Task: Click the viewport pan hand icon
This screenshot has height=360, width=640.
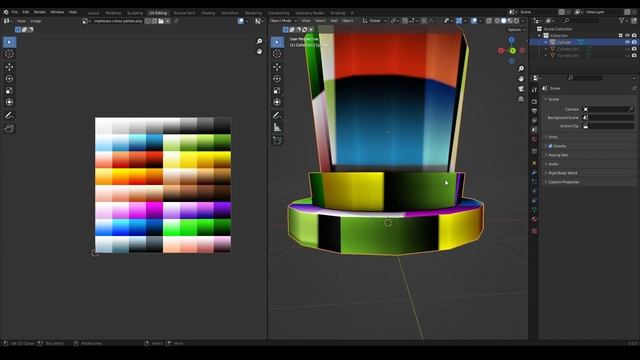Action: (x=521, y=78)
